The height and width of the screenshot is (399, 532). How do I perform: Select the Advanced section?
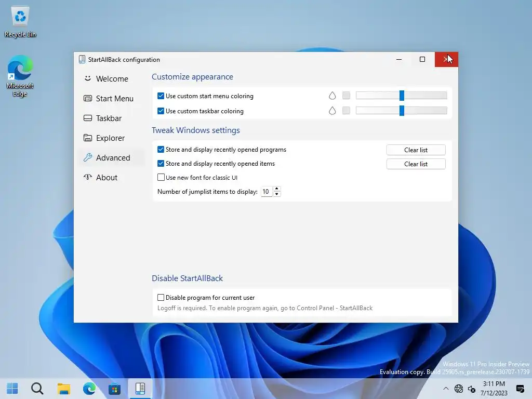click(x=112, y=158)
